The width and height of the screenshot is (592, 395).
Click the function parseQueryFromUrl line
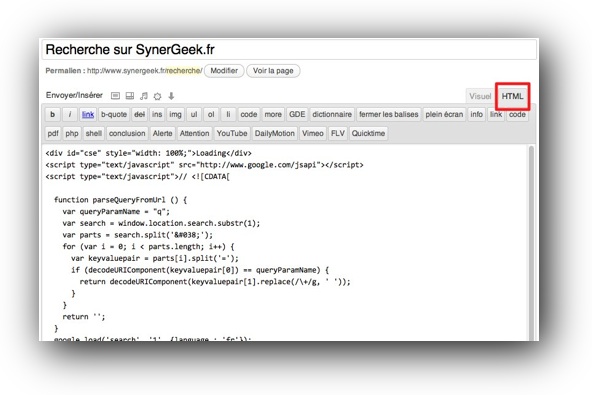tap(120, 200)
